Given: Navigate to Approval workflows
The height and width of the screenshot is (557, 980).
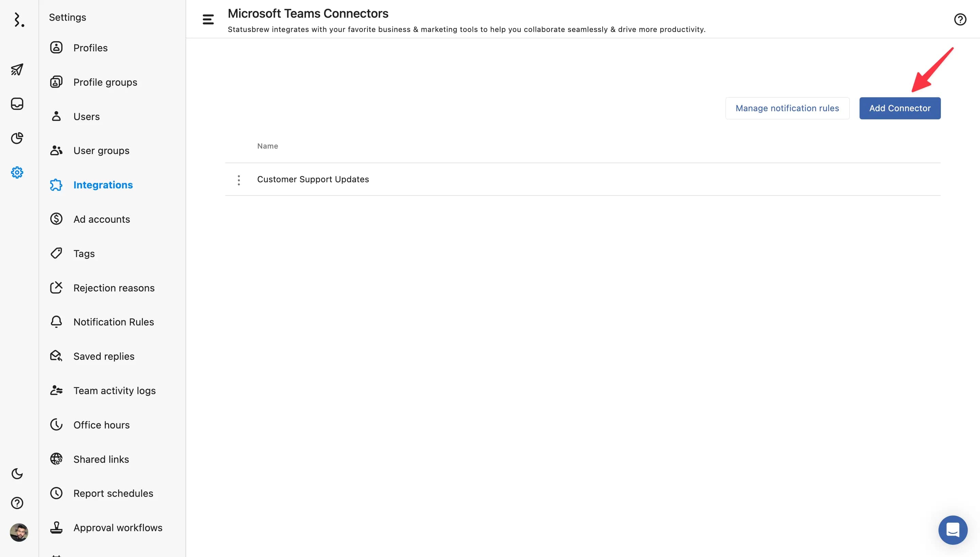Looking at the screenshot, I should pyautogui.click(x=117, y=527).
